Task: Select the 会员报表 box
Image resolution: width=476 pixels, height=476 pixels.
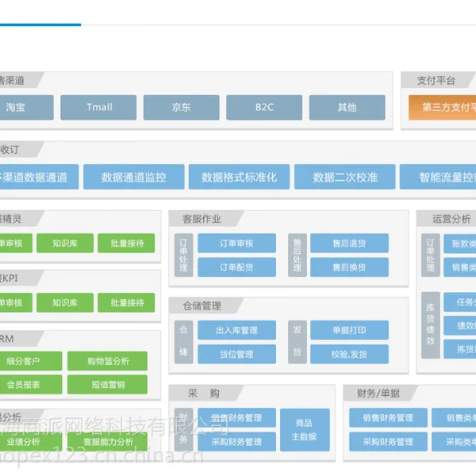Action: click(31, 385)
